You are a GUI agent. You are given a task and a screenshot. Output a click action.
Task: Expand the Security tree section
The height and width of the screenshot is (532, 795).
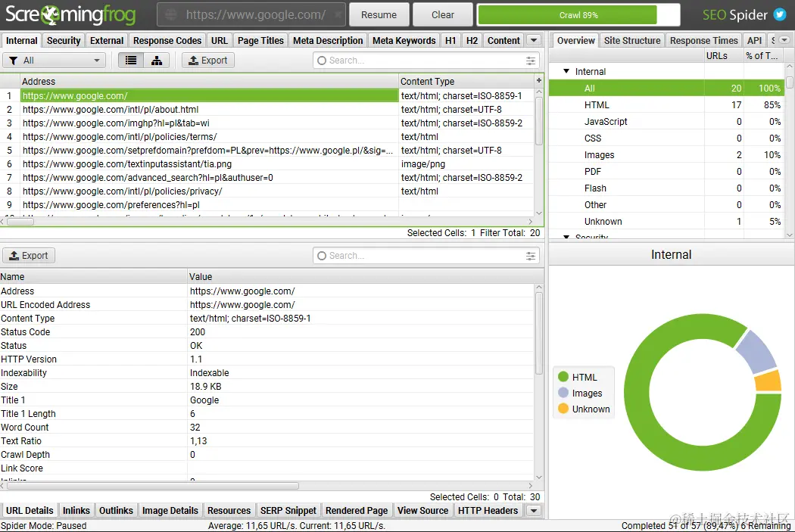tap(566, 237)
